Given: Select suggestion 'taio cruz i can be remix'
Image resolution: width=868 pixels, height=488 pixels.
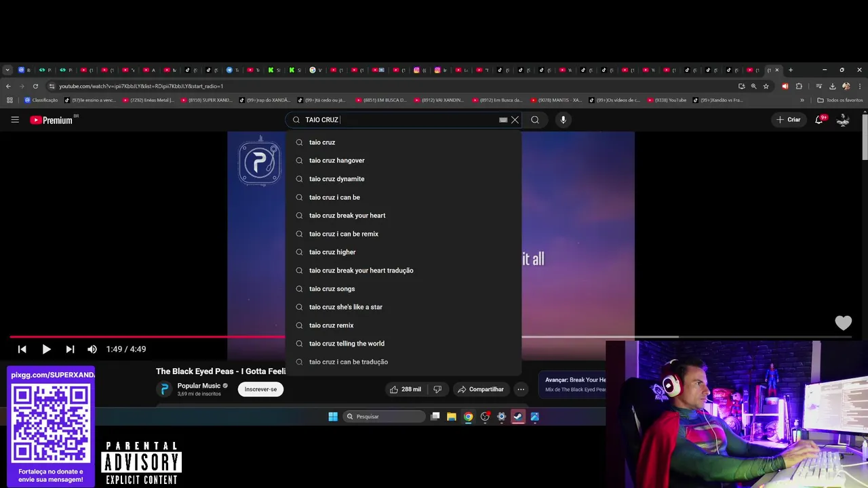Looking at the screenshot, I should pyautogui.click(x=403, y=234).
